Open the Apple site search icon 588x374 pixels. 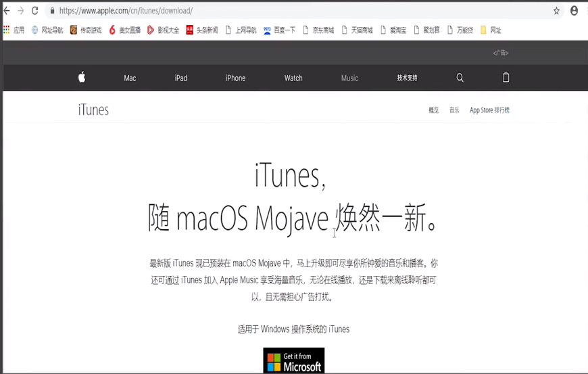pos(460,78)
